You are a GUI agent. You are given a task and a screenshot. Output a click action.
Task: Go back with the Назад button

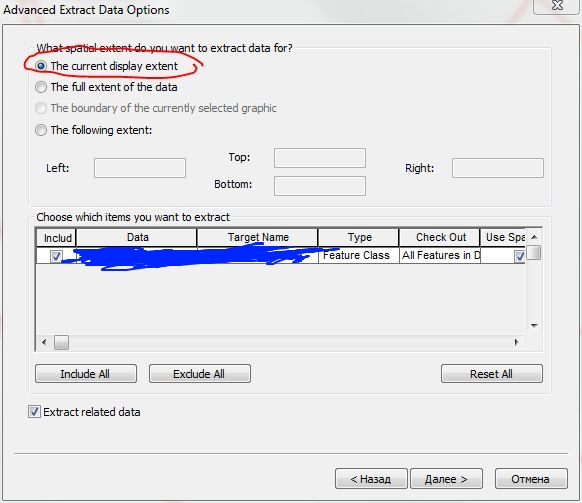tap(371, 479)
